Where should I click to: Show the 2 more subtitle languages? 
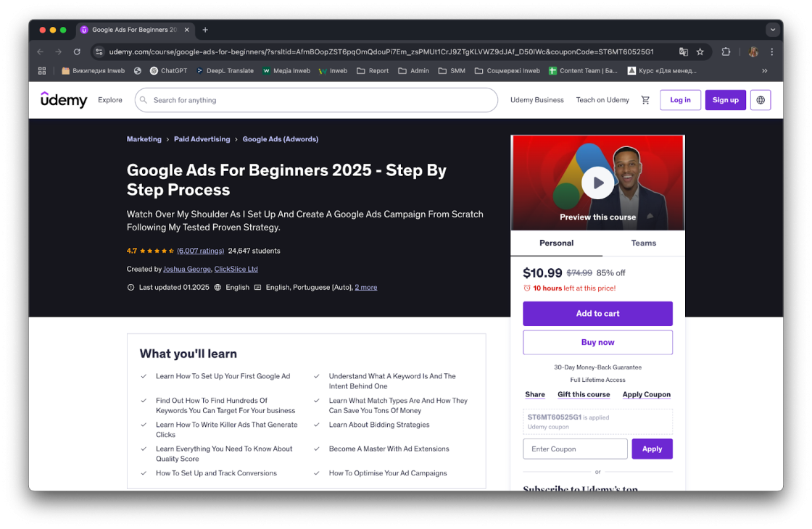pyautogui.click(x=365, y=287)
